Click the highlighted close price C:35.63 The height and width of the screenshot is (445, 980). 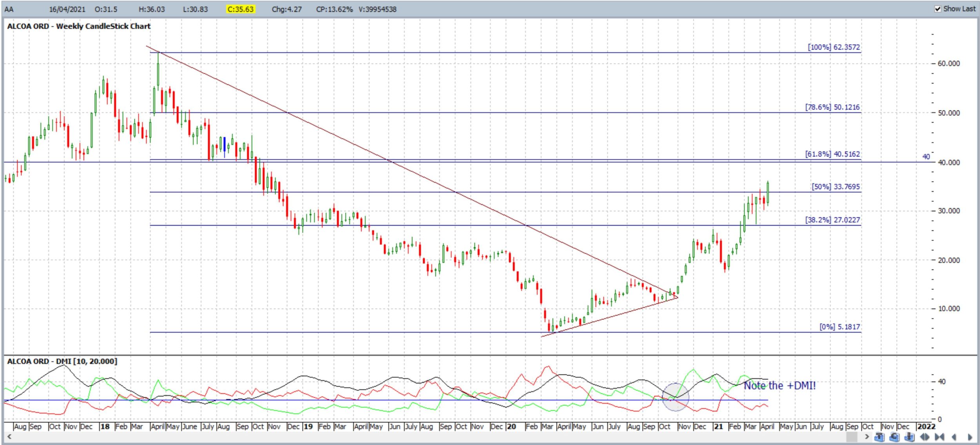[240, 9]
